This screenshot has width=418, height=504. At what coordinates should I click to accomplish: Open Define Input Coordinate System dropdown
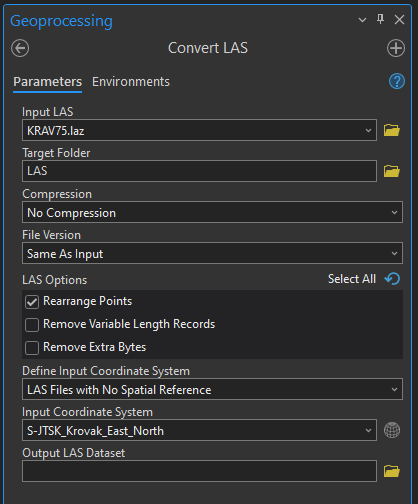tap(212, 389)
